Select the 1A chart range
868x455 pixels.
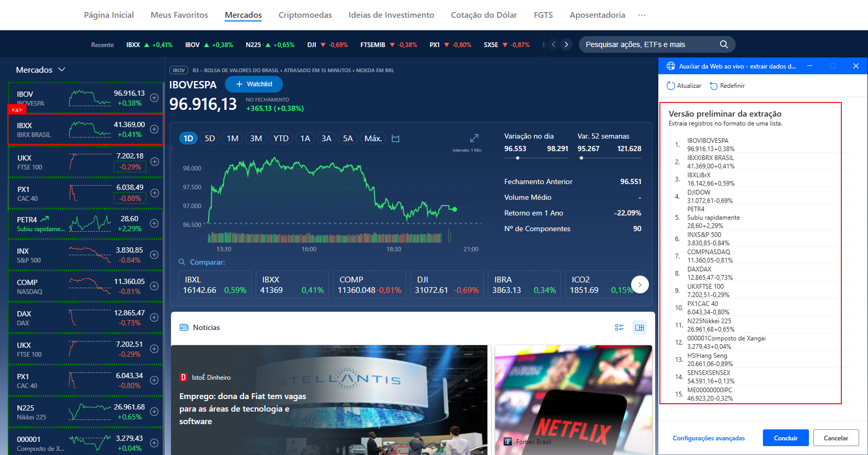[x=305, y=139]
